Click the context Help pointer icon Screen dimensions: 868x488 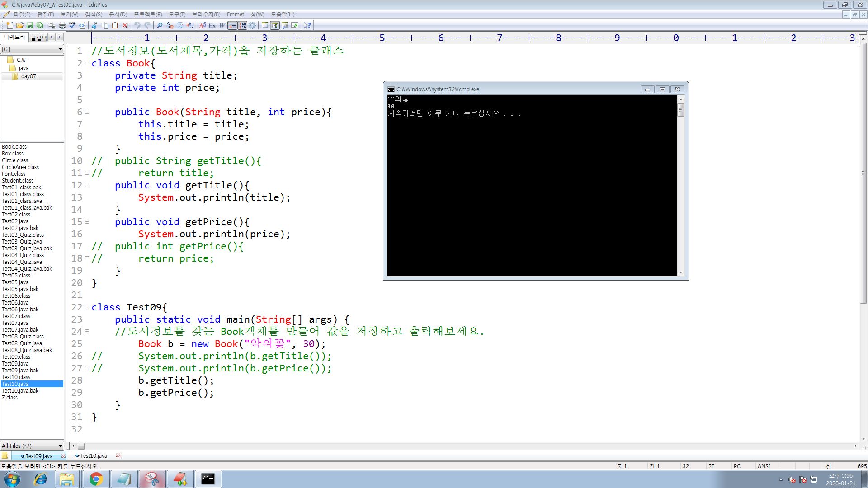(307, 25)
